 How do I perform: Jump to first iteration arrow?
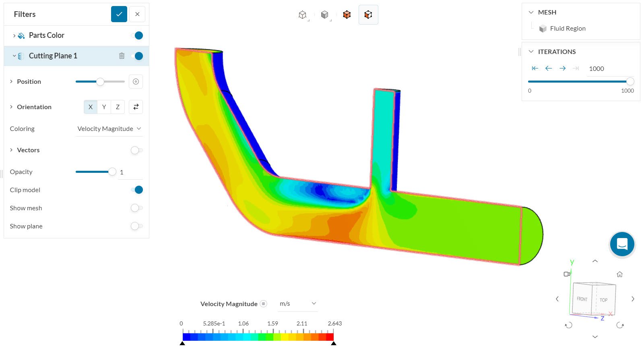[x=535, y=68]
